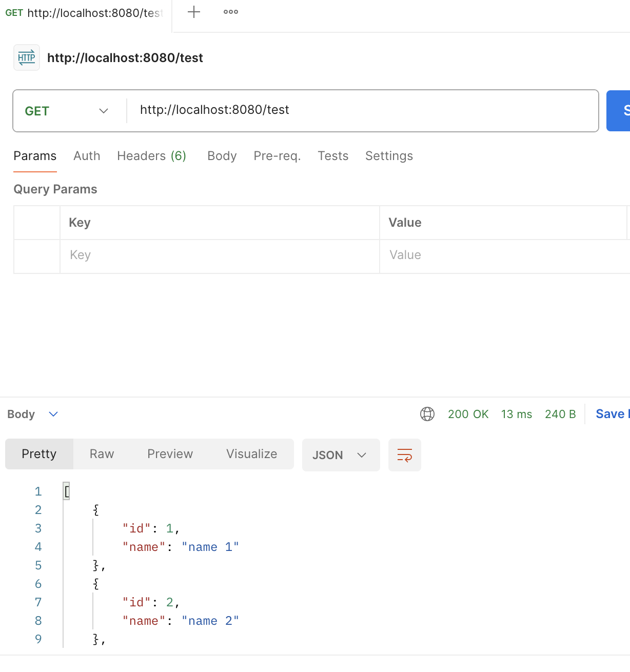Switch to the Settings tab

coord(389,156)
